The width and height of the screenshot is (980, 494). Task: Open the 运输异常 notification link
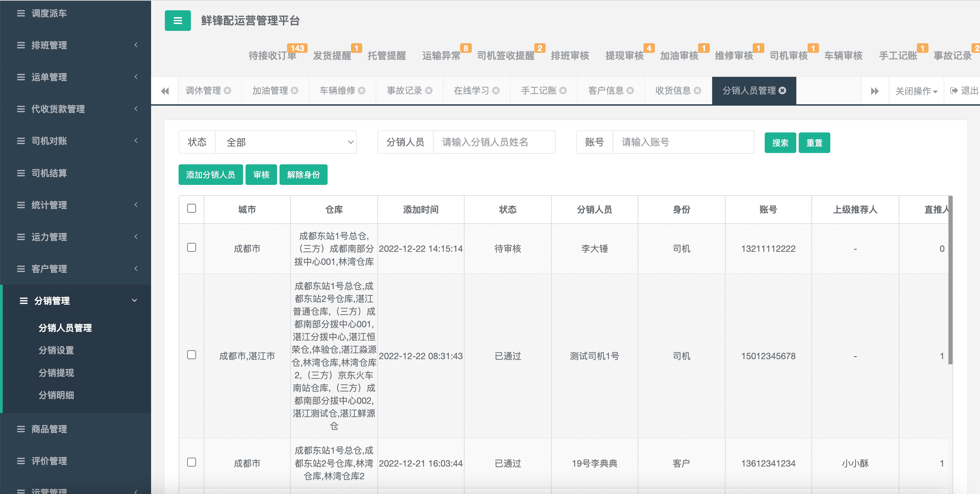tap(441, 56)
